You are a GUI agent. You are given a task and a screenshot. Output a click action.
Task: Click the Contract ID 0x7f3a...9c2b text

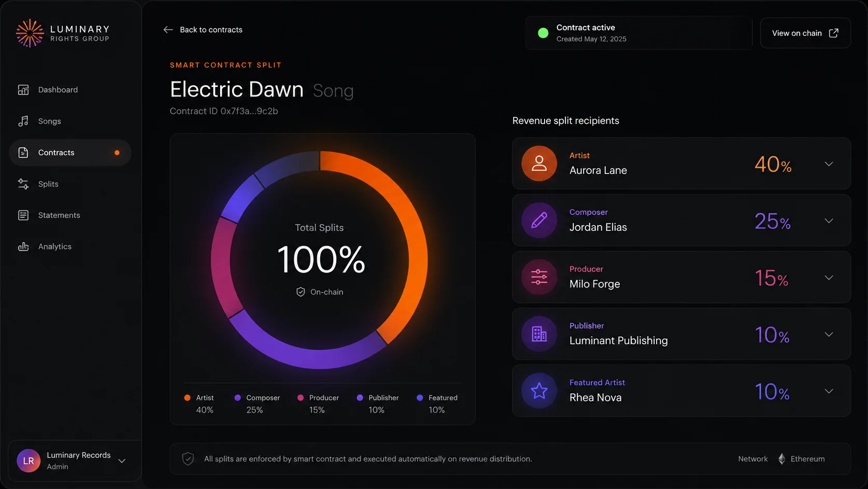224,111
